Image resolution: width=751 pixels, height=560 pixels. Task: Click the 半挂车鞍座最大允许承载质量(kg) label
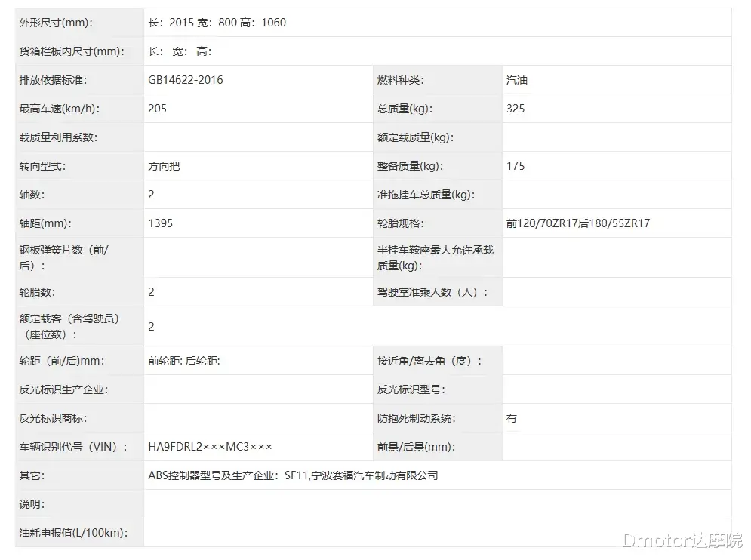point(436,257)
